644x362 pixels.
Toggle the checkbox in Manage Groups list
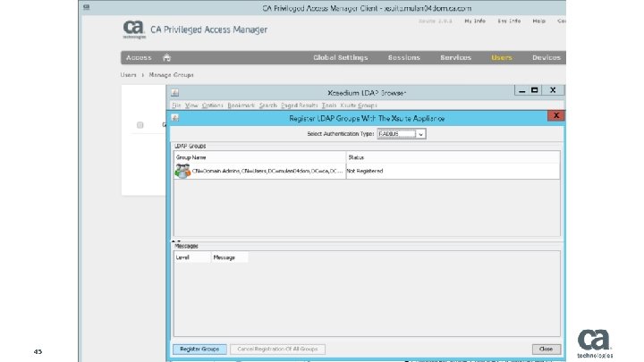point(140,125)
